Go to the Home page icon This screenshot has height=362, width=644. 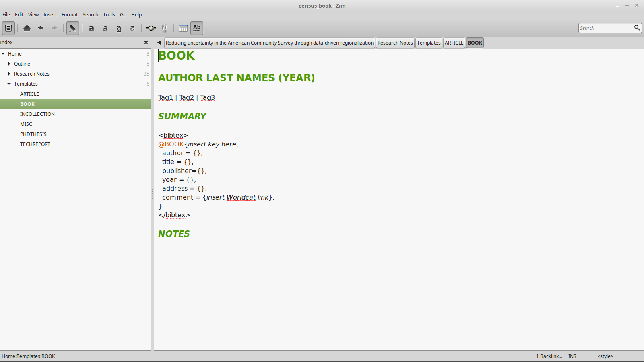(x=27, y=28)
